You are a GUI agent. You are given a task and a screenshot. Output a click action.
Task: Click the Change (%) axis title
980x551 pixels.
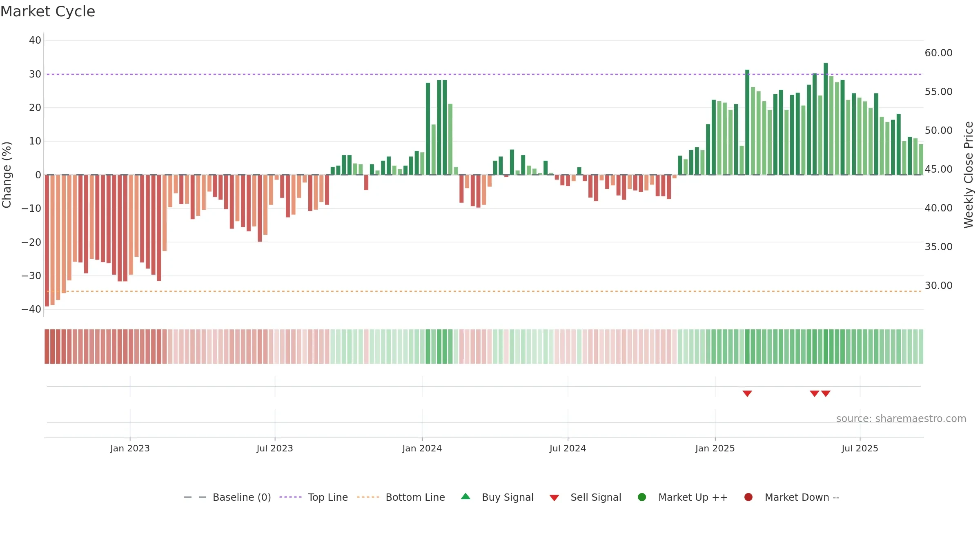click(x=7, y=175)
